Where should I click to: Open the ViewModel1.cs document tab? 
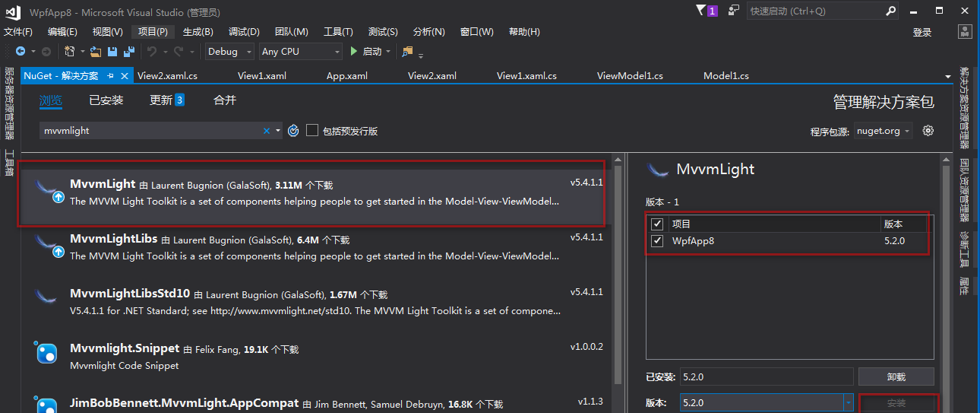tap(630, 76)
